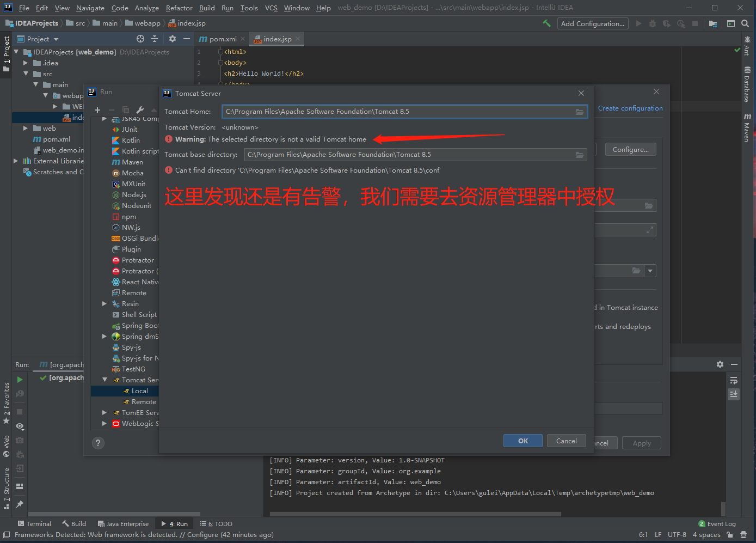This screenshot has height=543, width=756.
Task: Confirm Tomcat Server dialog with OK
Action: (x=523, y=441)
